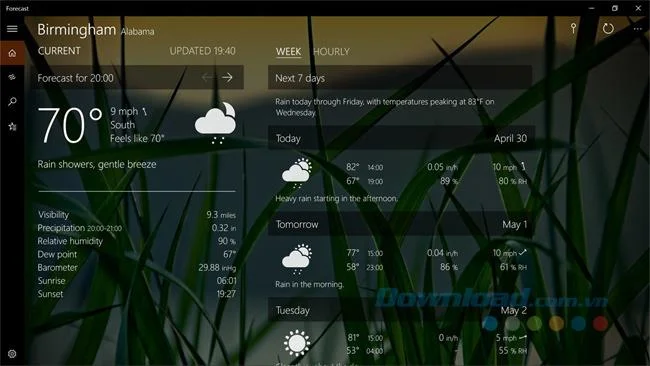Click the 9 mph wind speed
650x366 pixels.
coord(124,111)
